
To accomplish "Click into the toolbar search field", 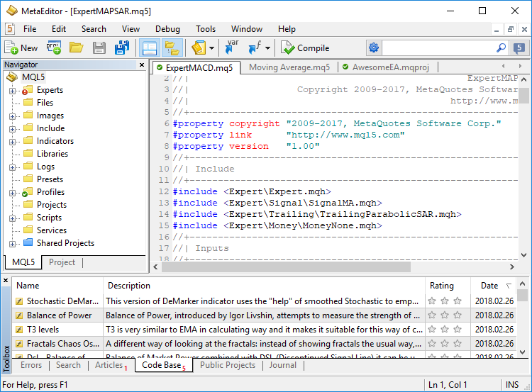I will pyautogui.click(x=438, y=47).
